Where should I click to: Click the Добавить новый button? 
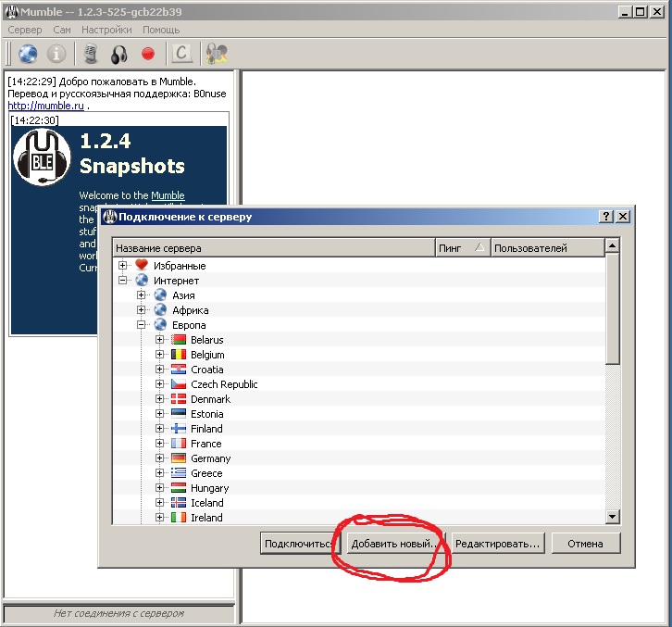395,544
